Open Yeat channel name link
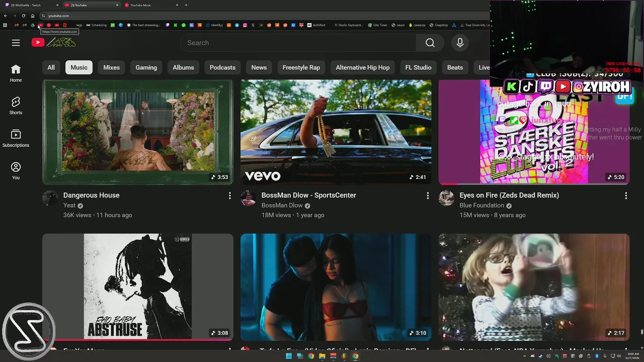 69,205
